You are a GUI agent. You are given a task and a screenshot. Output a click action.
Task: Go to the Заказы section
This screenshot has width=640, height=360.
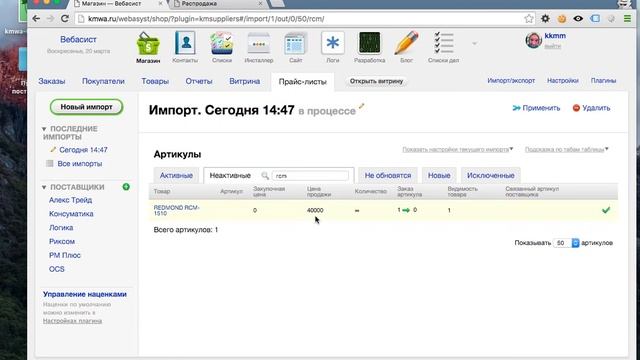pyautogui.click(x=52, y=81)
